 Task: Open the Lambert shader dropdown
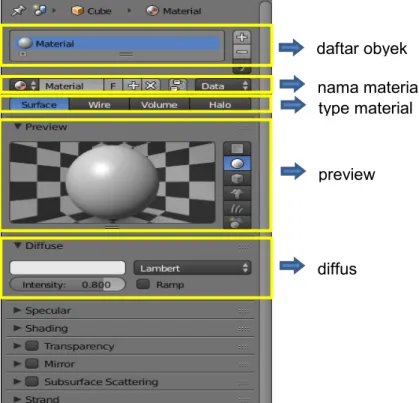[x=192, y=268]
